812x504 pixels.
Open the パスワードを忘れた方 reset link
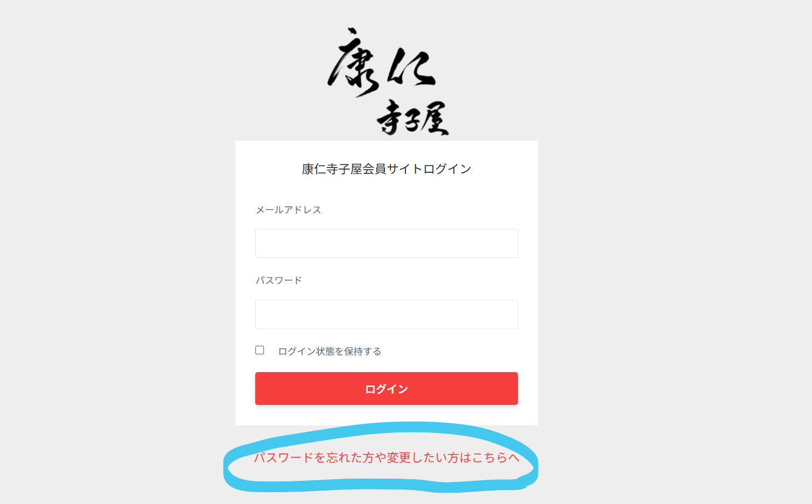pyautogui.click(x=387, y=458)
